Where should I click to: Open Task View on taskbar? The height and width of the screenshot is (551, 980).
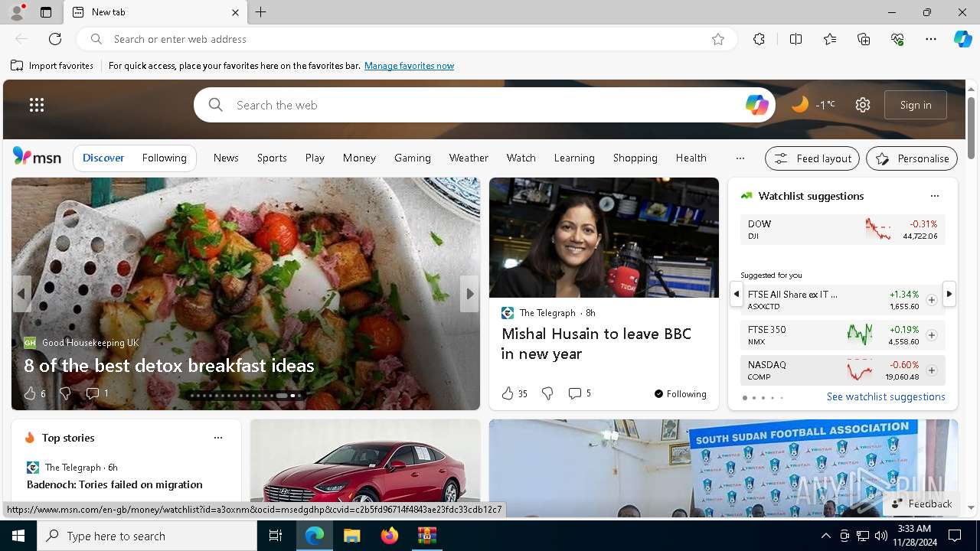pyautogui.click(x=276, y=536)
